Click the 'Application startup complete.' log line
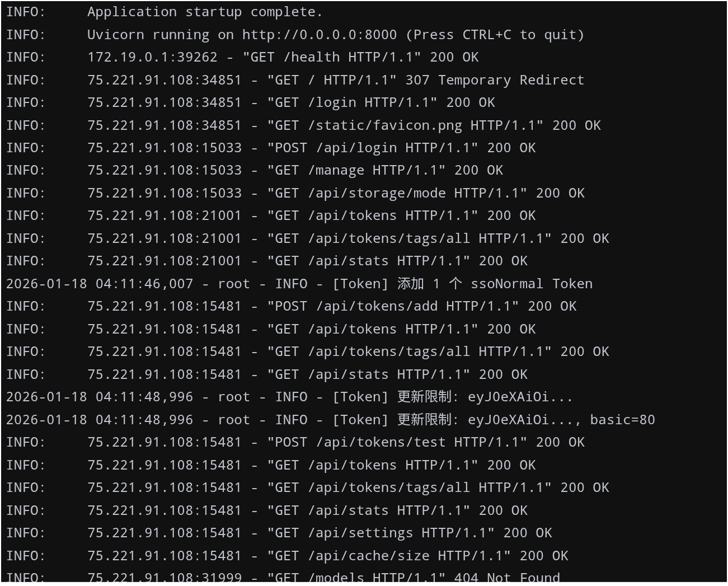The image size is (728, 586). click(x=165, y=12)
